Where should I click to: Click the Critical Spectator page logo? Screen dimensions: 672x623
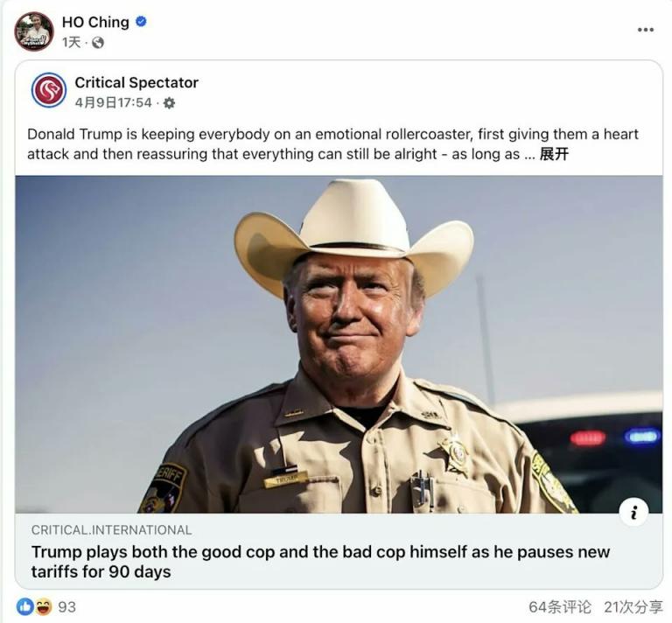49,90
